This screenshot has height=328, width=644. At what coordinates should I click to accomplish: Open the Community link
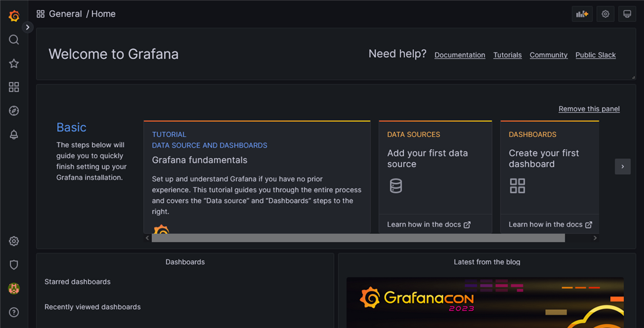[x=549, y=55]
